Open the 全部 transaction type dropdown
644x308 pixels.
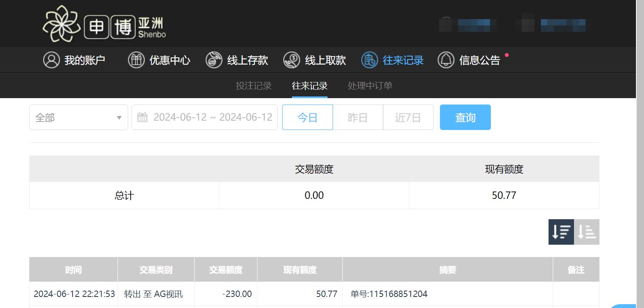(x=78, y=117)
